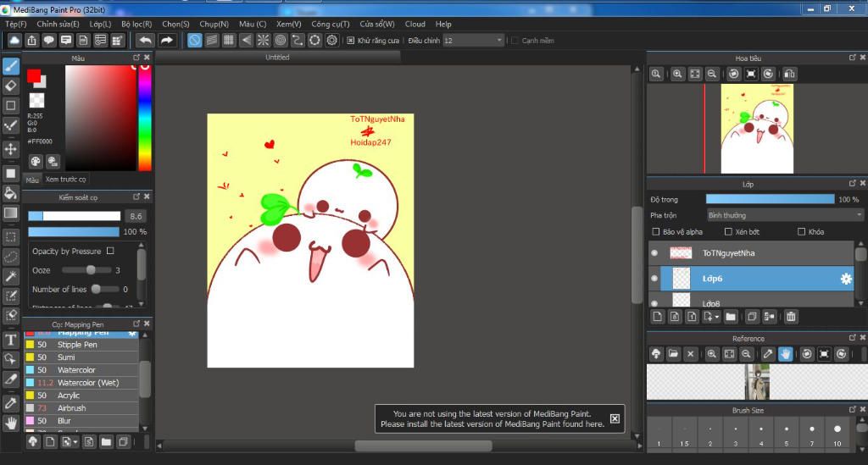868x465 pixels.
Task: Open the cloud icon in top toolbar
Action: pos(14,41)
